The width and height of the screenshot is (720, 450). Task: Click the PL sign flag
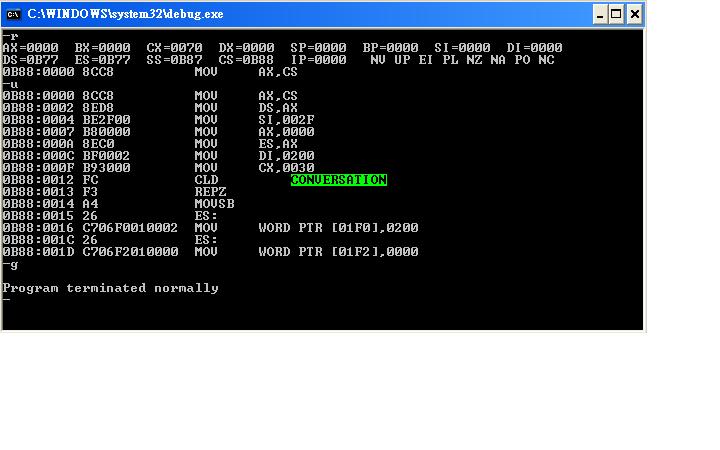pos(450,60)
